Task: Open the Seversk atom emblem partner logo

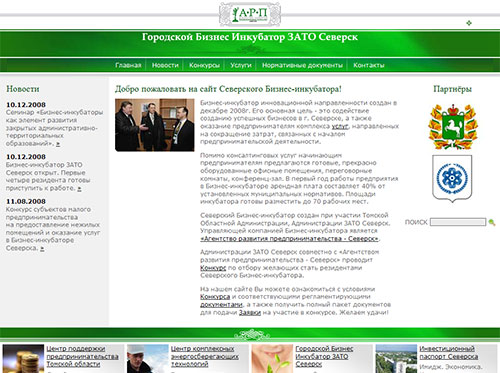Action: coord(452,178)
